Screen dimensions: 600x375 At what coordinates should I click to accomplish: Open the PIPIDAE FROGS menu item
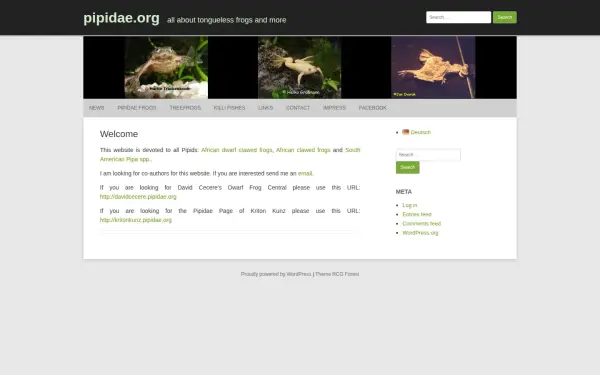click(137, 108)
